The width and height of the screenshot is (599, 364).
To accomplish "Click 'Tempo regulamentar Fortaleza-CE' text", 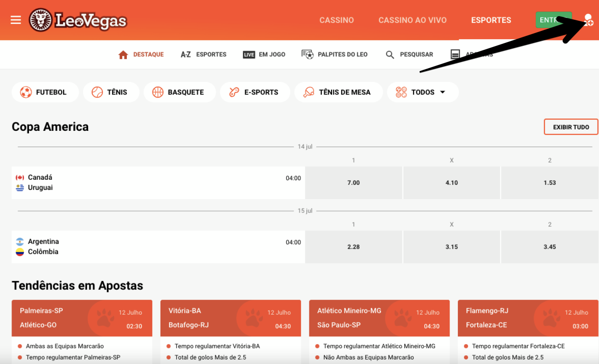I will click(518, 346).
